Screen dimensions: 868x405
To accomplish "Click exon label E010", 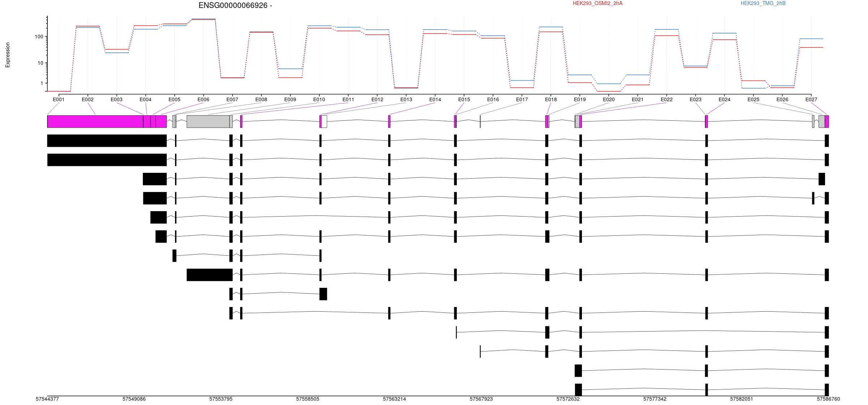I will point(319,99).
